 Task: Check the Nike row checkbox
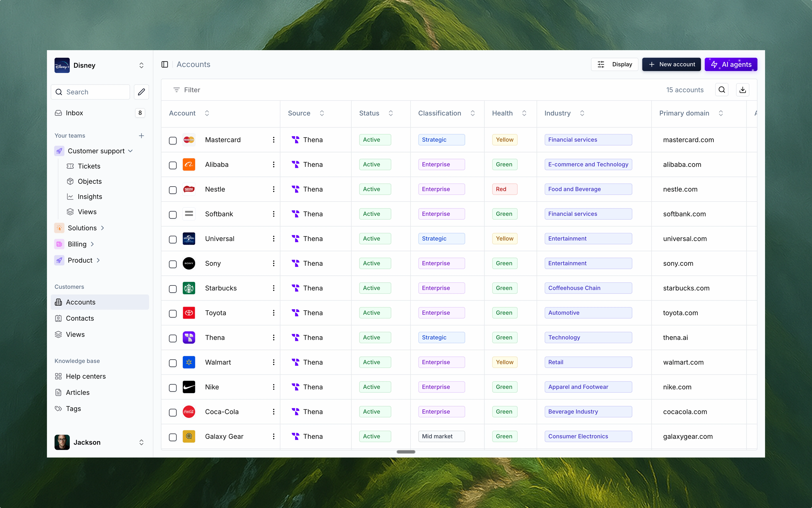tap(173, 388)
